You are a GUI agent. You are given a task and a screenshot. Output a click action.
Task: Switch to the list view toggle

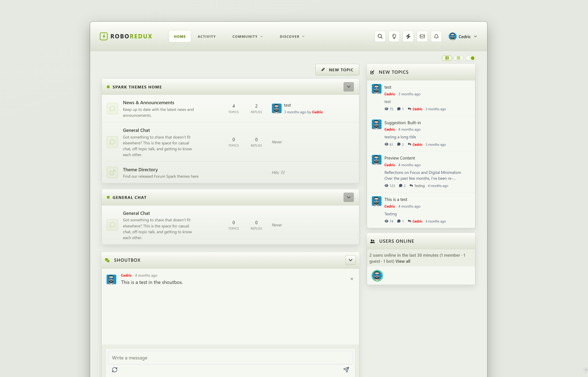(458, 58)
